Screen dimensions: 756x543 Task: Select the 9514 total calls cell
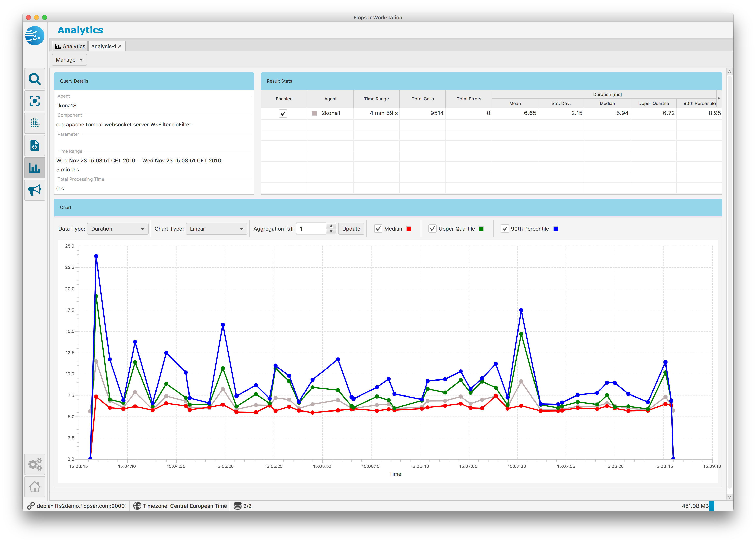[423, 113]
